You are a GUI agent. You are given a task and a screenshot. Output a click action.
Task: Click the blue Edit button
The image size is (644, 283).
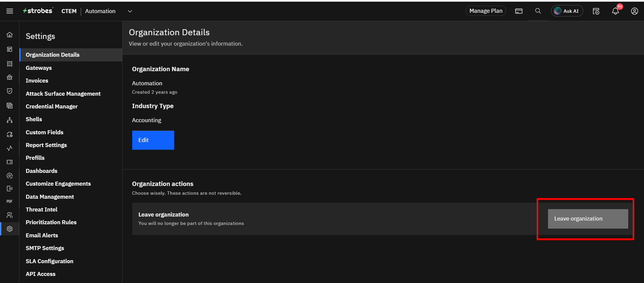point(153,140)
